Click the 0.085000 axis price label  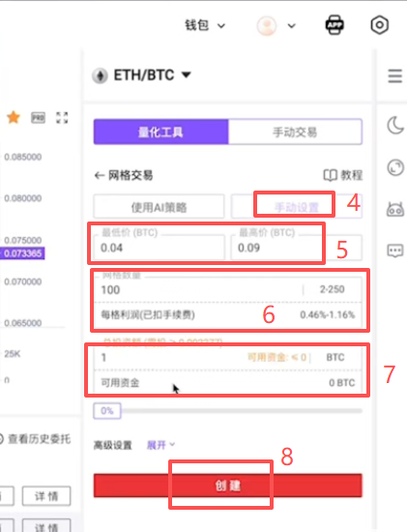coord(23,157)
